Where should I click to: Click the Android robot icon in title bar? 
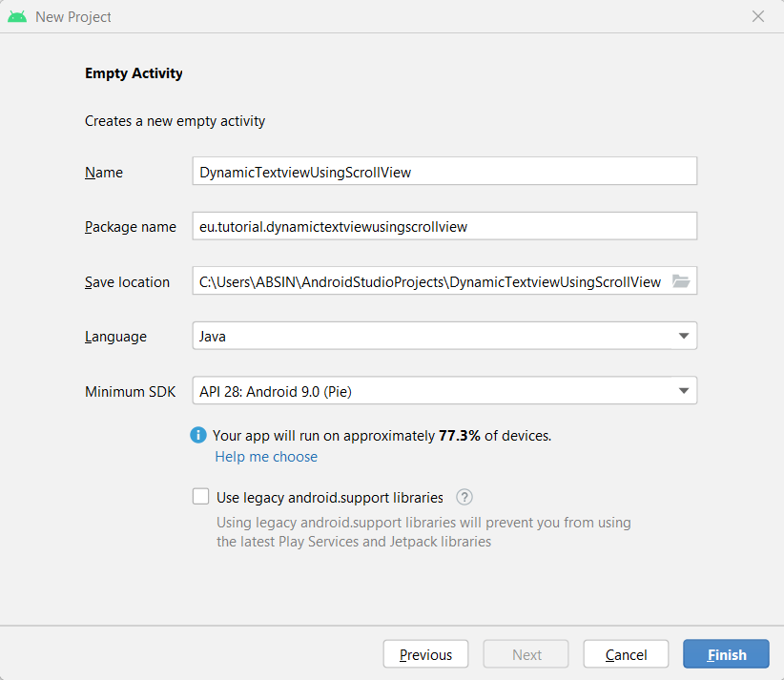tap(17, 16)
